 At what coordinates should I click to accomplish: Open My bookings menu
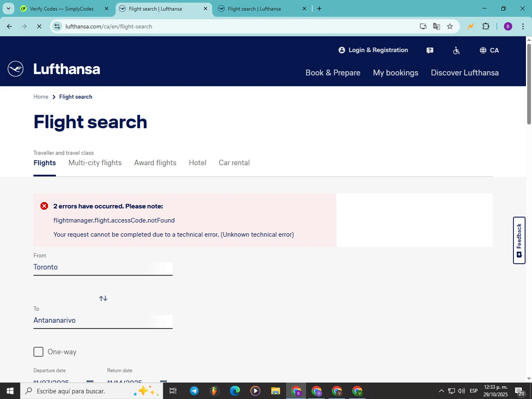click(x=395, y=73)
